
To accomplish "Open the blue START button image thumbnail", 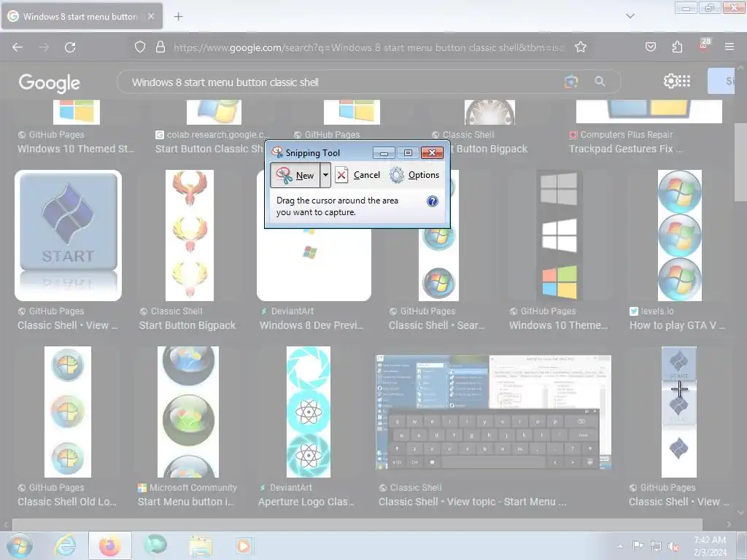I will (x=68, y=236).
